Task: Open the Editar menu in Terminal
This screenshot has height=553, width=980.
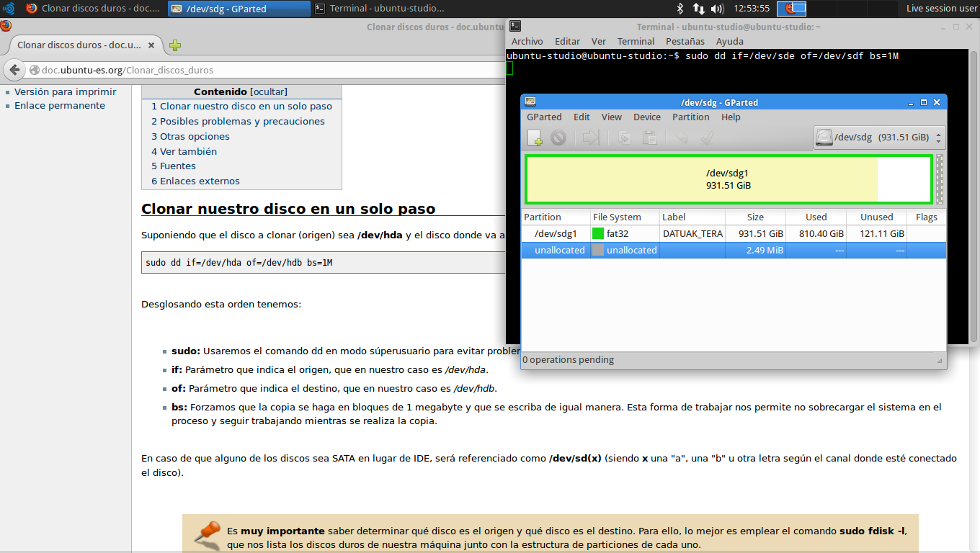Action: tap(567, 41)
